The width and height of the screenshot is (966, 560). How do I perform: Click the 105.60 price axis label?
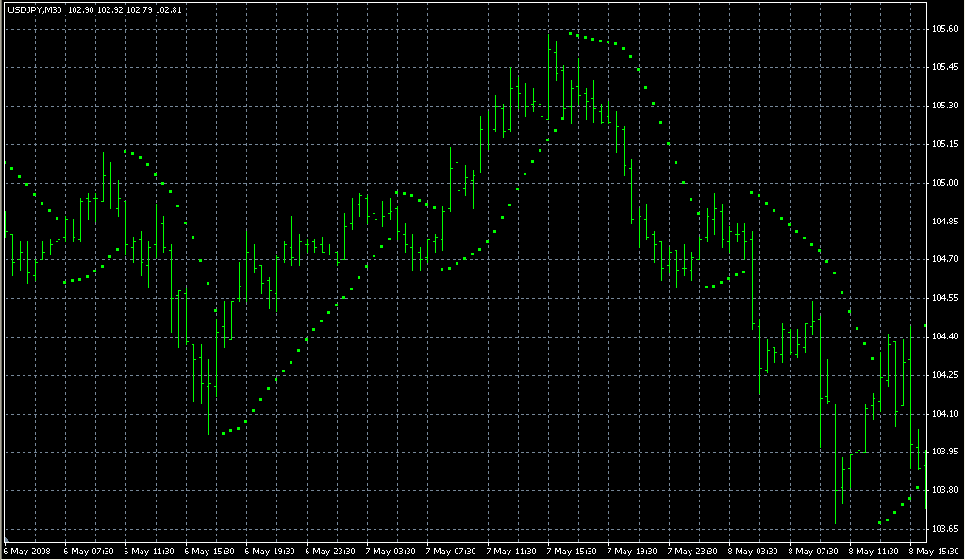(x=945, y=29)
